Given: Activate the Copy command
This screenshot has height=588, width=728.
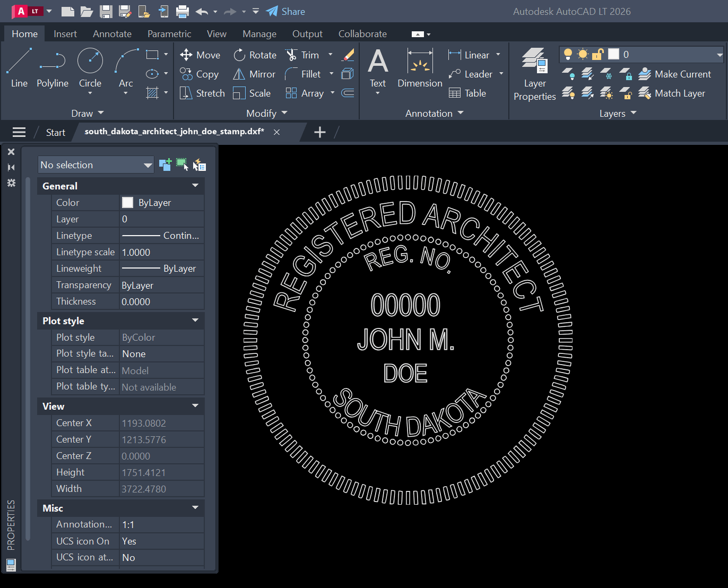Looking at the screenshot, I should [200, 74].
